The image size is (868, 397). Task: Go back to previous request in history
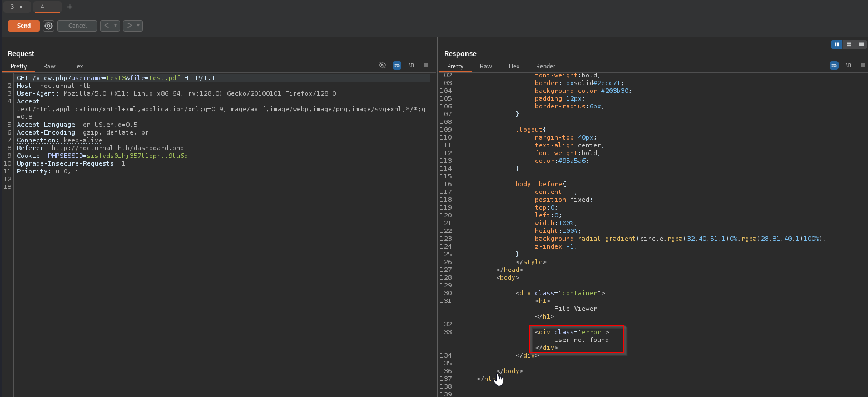(x=106, y=26)
